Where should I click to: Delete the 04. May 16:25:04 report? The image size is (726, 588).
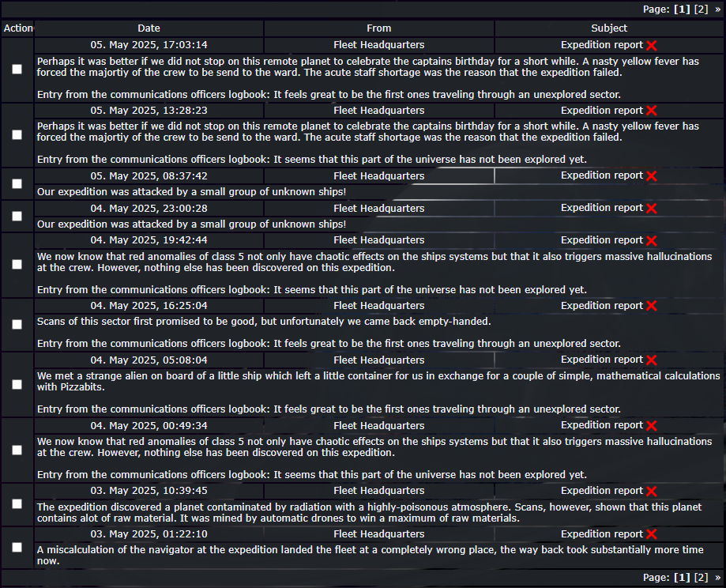tap(652, 306)
